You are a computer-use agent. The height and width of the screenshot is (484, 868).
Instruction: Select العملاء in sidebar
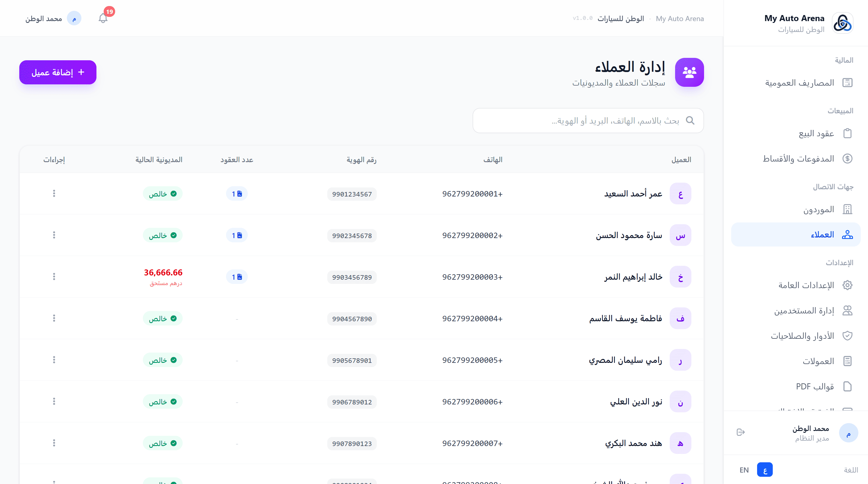(796, 234)
